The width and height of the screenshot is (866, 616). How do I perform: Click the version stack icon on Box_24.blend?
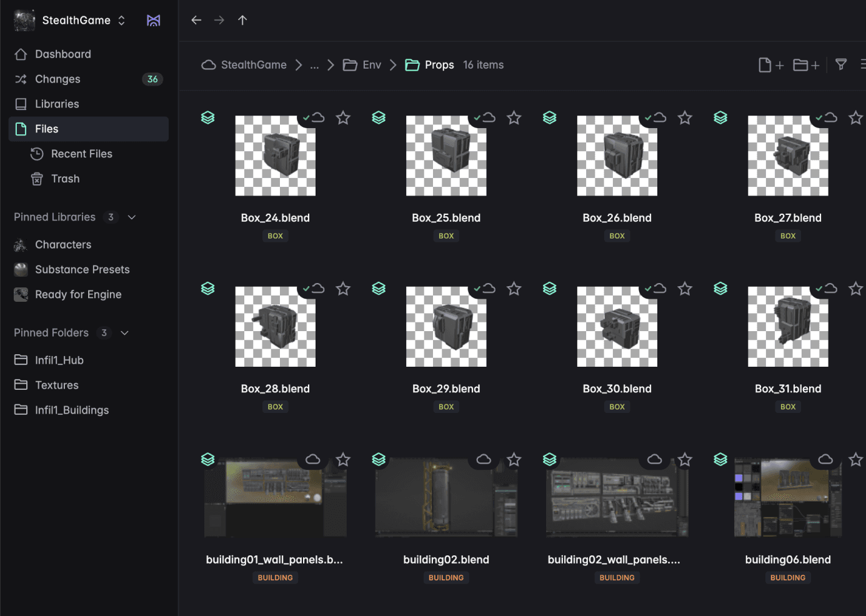pos(207,117)
